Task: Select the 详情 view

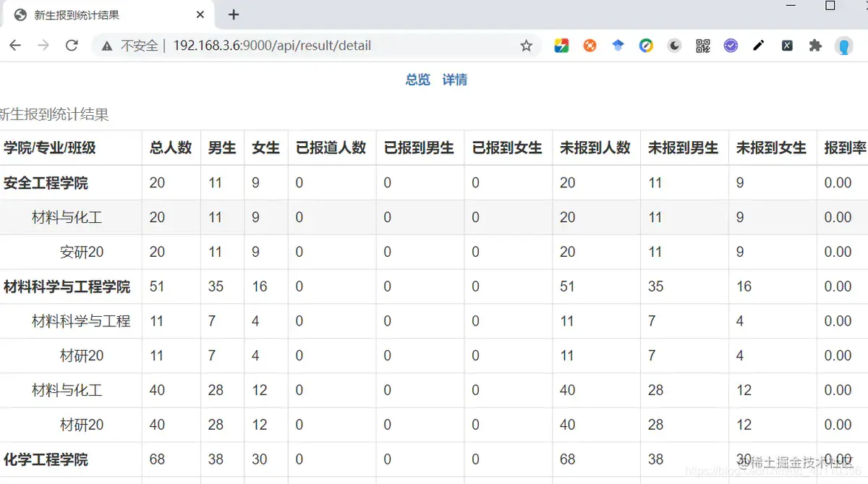Action: click(455, 80)
